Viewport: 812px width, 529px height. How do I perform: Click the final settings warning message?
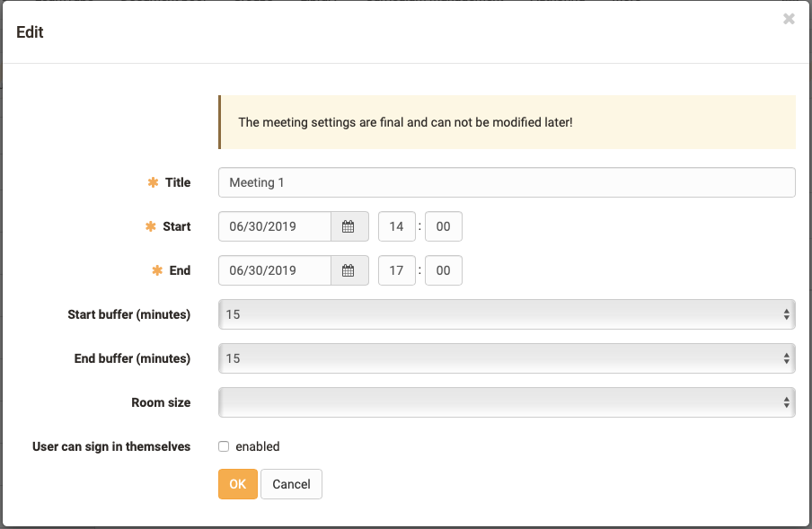click(405, 122)
